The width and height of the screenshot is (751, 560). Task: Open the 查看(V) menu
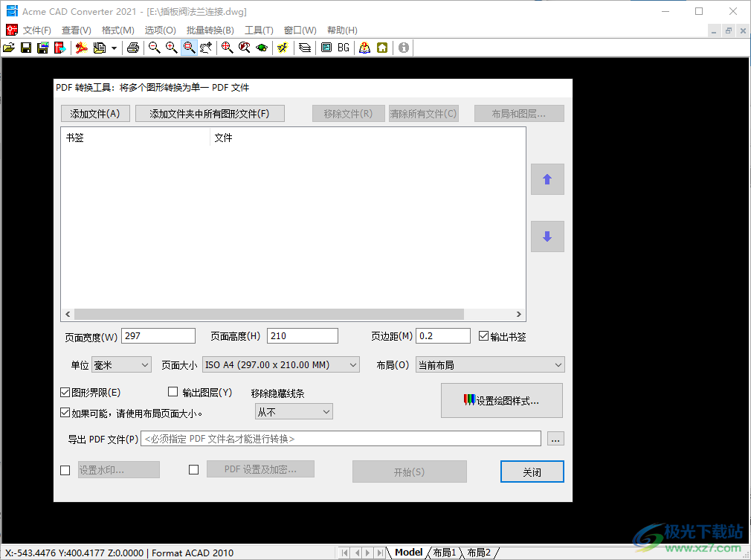coord(76,30)
